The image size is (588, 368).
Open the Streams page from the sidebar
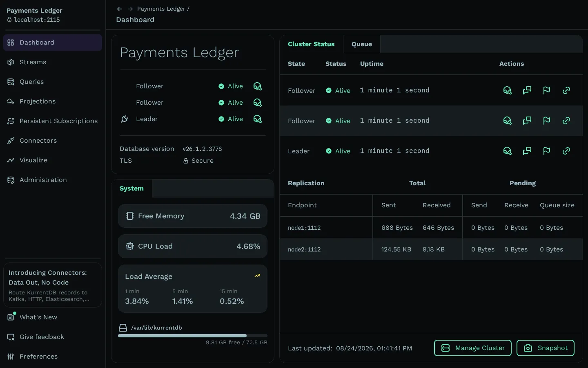tap(53, 62)
